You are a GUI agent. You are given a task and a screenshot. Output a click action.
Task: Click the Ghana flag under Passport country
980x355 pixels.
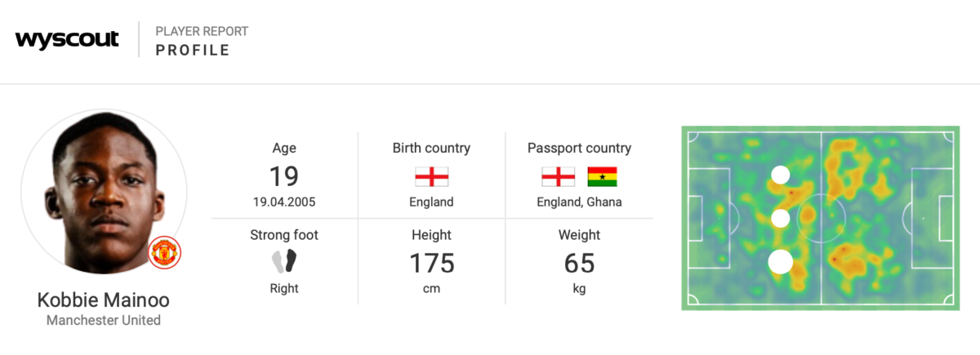[x=602, y=176]
